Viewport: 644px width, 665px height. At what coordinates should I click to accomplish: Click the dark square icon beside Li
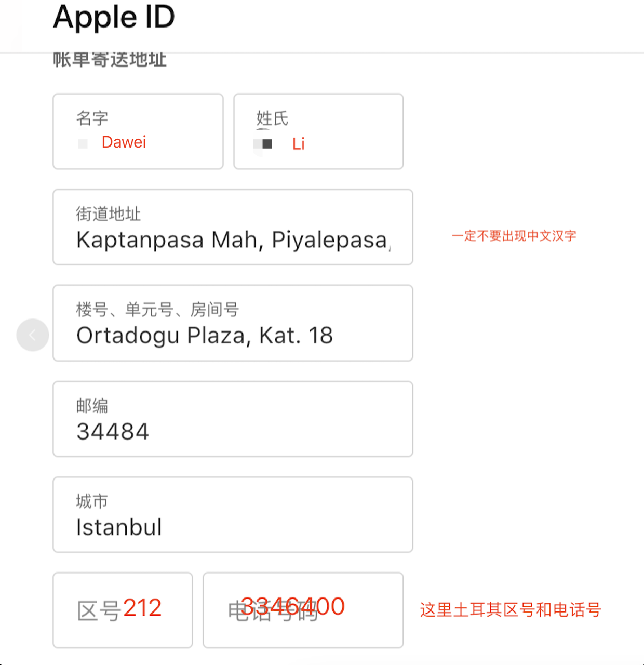point(267,144)
